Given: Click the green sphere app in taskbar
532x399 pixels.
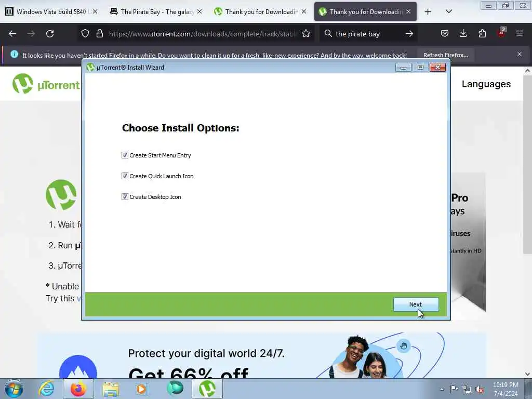Looking at the screenshot, I should [175, 389].
